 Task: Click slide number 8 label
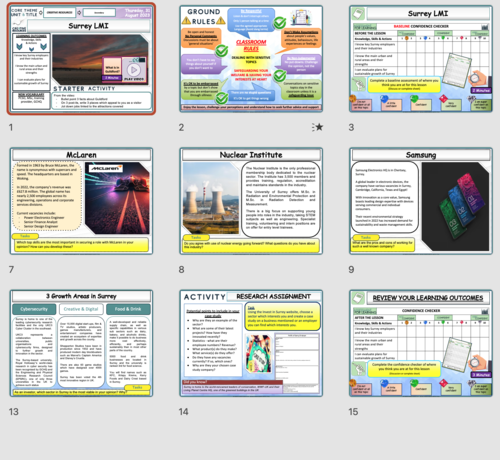(x=181, y=269)
